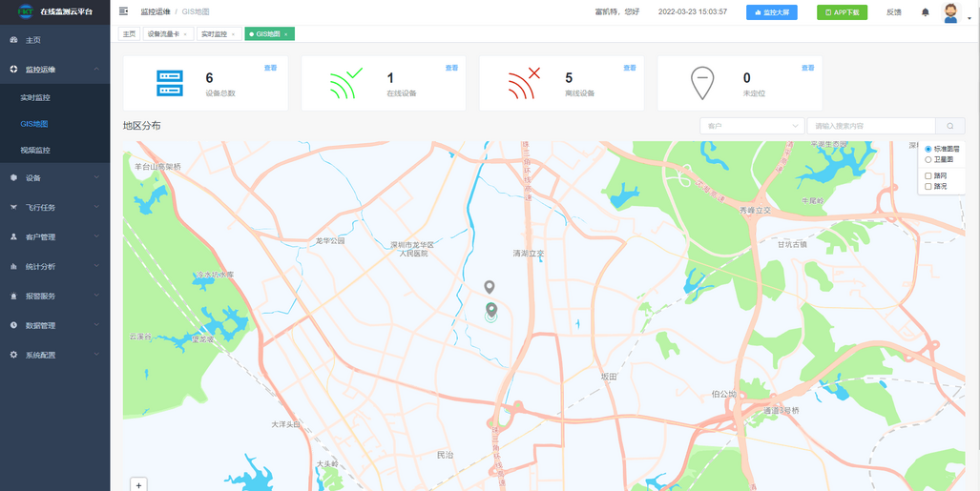Image resolution: width=980 pixels, height=491 pixels.
Task: Click the search content input field
Action: tap(870, 126)
